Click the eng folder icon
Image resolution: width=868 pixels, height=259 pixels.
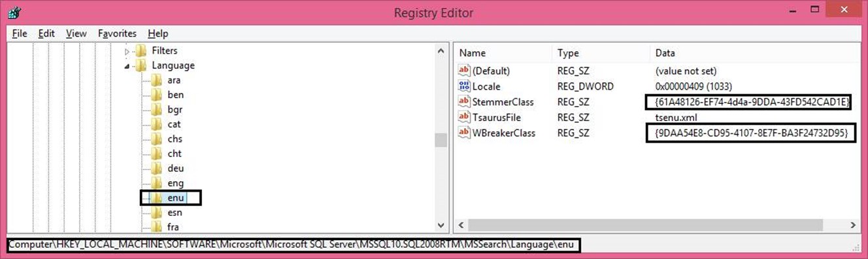(156, 183)
